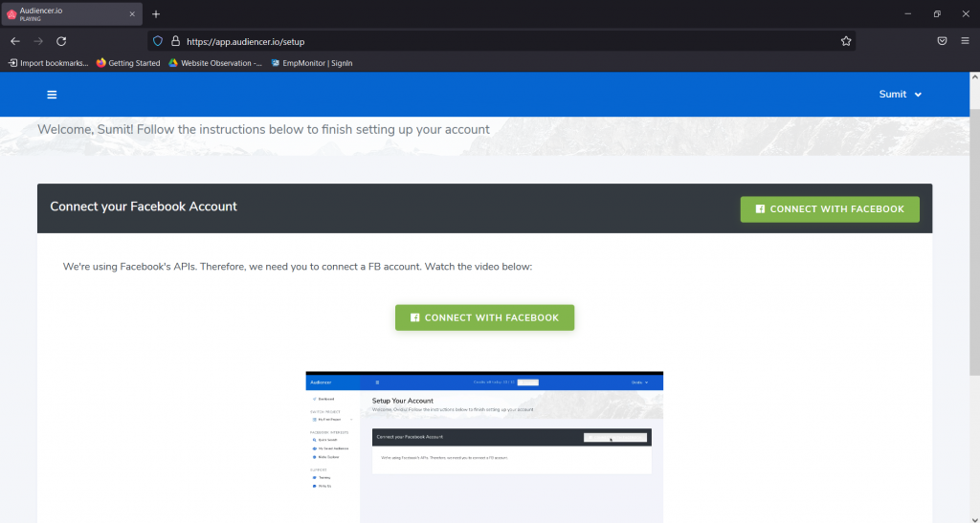The image size is (980, 523).
Task: Bookmark this page with the star icon
Action: [x=846, y=41]
